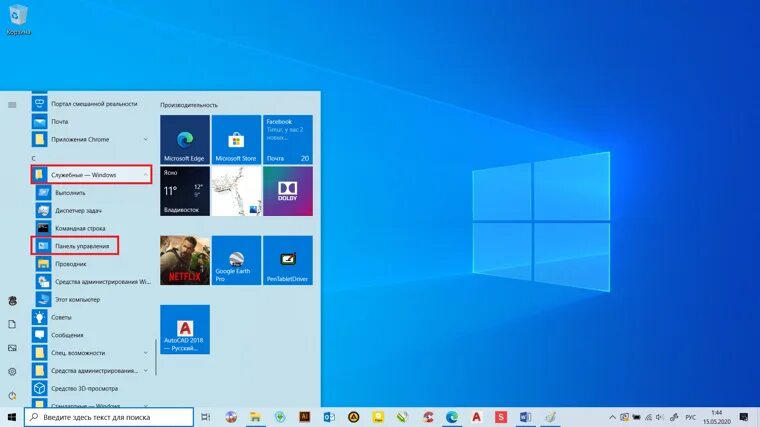Open Средства администрирования Wi... subitem
The height and width of the screenshot is (427, 760).
point(92,282)
